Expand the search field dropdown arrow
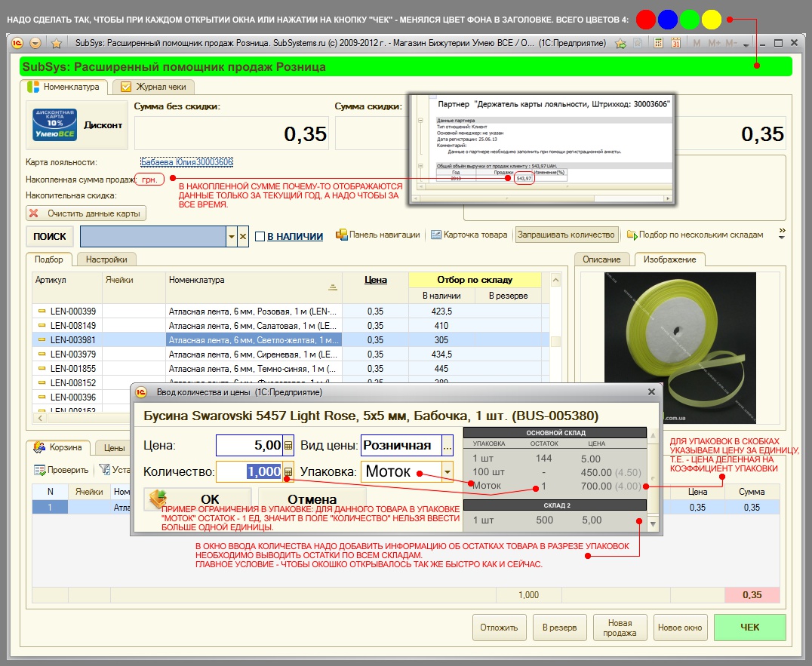The image size is (812, 666). coord(231,236)
